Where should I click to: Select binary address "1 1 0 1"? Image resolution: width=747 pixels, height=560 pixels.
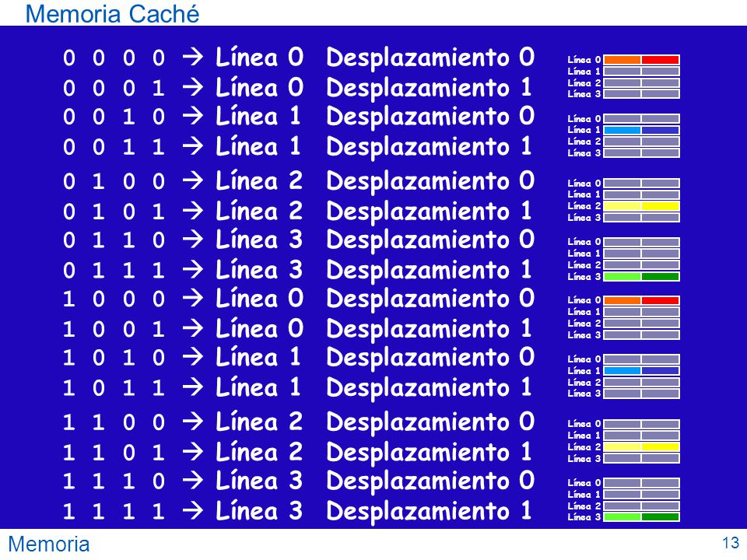[x=114, y=453]
